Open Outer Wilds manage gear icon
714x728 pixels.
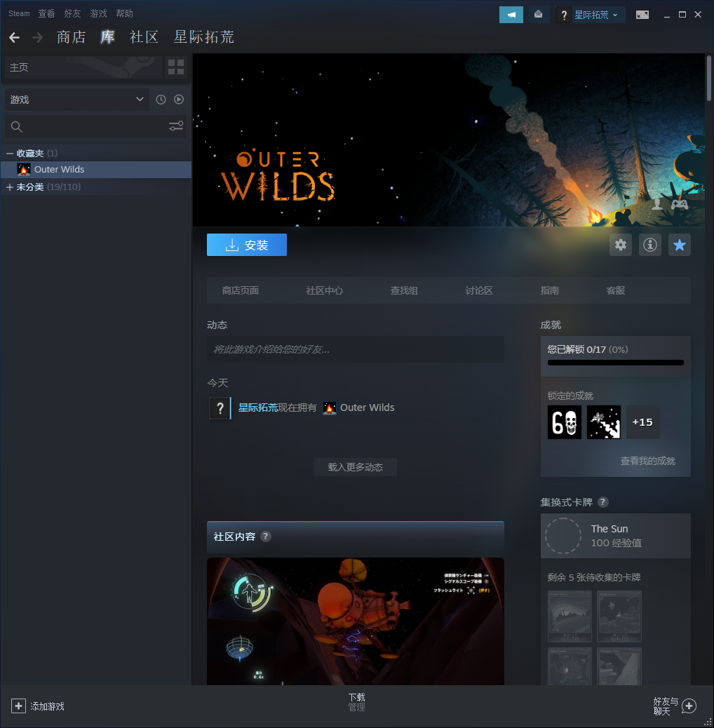tap(621, 245)
